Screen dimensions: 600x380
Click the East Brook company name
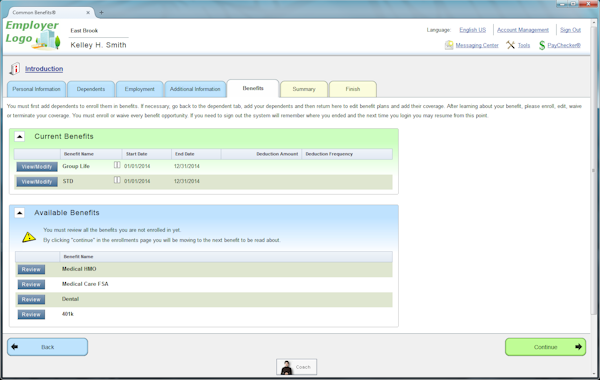click(84, 30)
